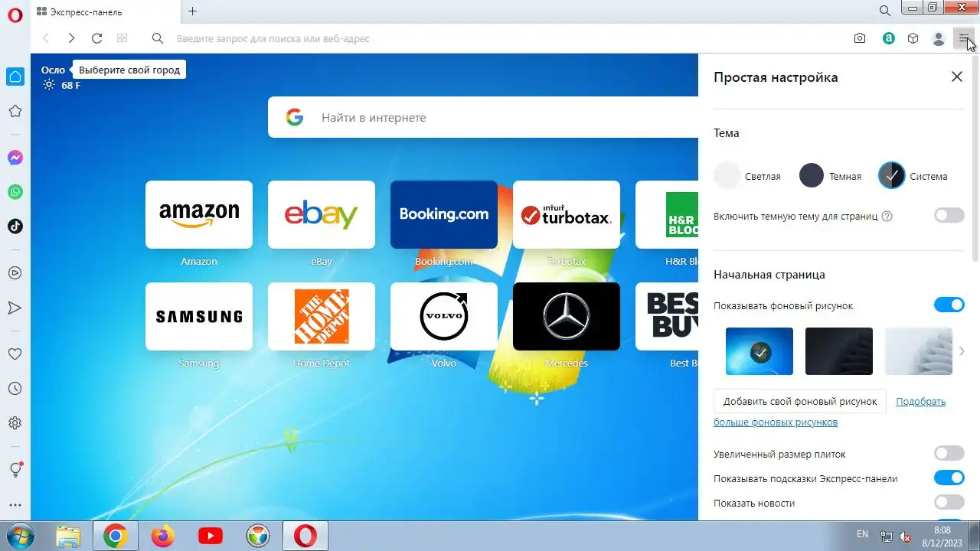Open the Player icon in the sidebar

pos(15,272)
